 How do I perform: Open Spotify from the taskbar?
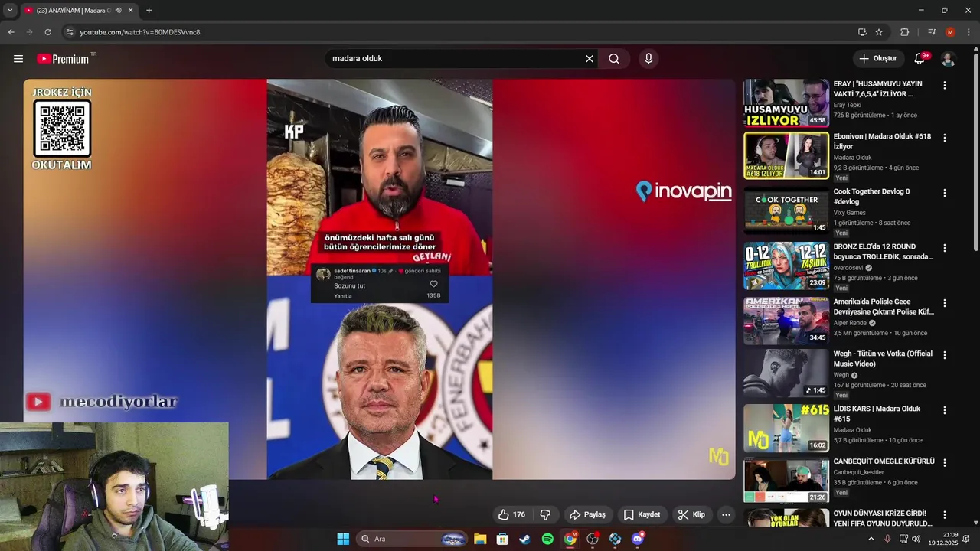[x=547, y=539]
